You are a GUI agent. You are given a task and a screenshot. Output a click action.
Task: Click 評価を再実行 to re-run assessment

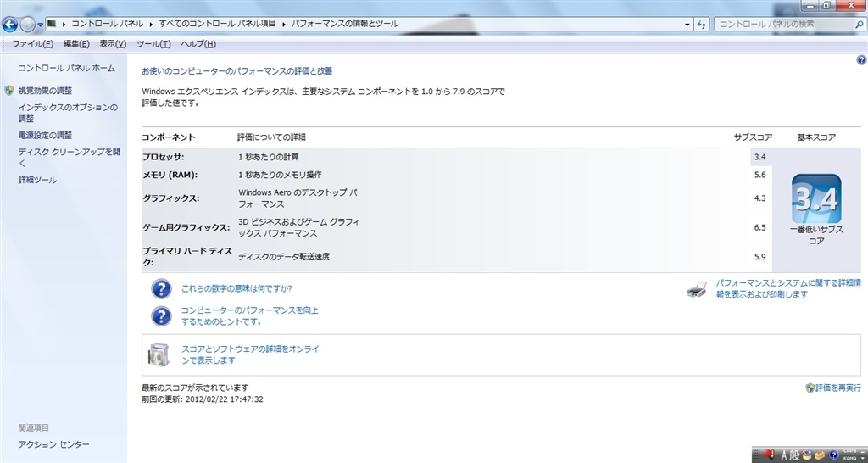point(838,388)
